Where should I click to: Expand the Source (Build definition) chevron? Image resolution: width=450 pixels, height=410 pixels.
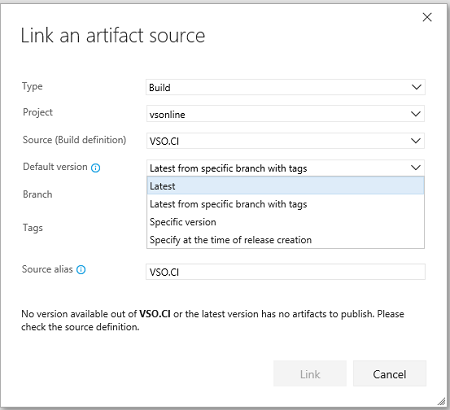click(416, 141)
